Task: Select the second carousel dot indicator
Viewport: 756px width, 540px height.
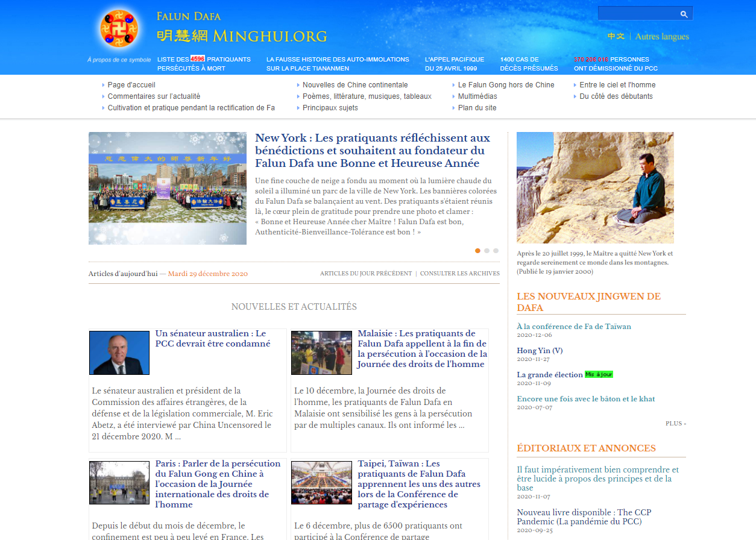Action: point(487,251)
